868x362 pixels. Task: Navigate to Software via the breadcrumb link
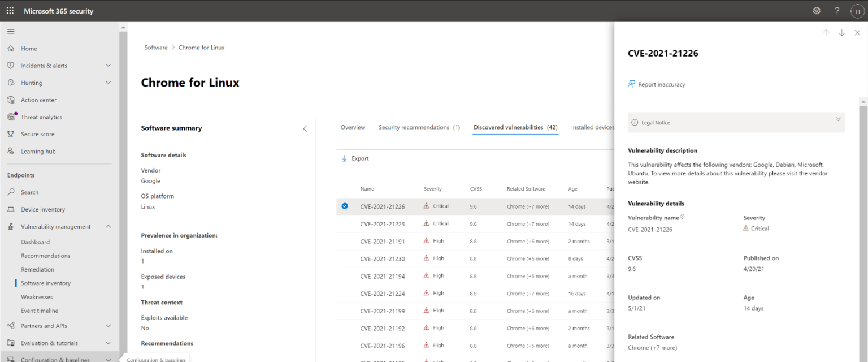click(x=156, y=48)
